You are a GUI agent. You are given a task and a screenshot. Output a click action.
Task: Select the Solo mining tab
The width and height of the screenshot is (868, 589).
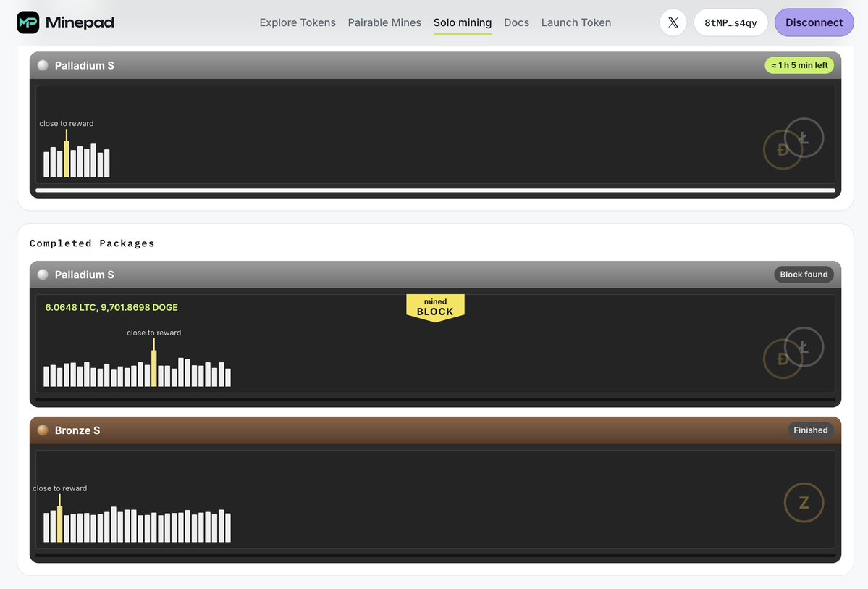pos(463,22)
